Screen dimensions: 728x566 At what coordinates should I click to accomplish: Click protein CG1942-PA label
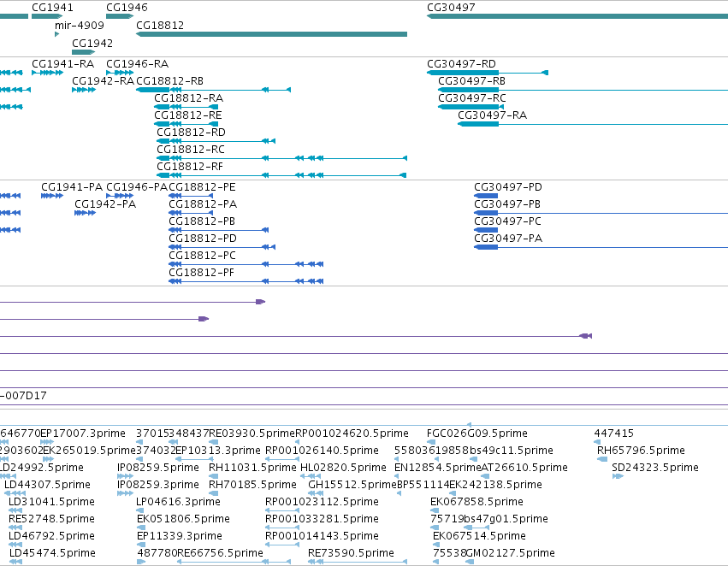tap(105, 204)
